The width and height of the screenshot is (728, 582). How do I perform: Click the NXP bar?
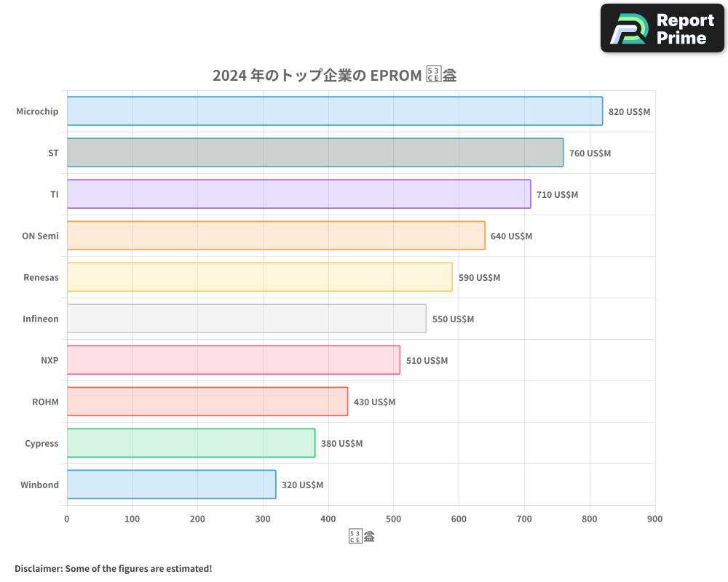[x=233, y=360]
